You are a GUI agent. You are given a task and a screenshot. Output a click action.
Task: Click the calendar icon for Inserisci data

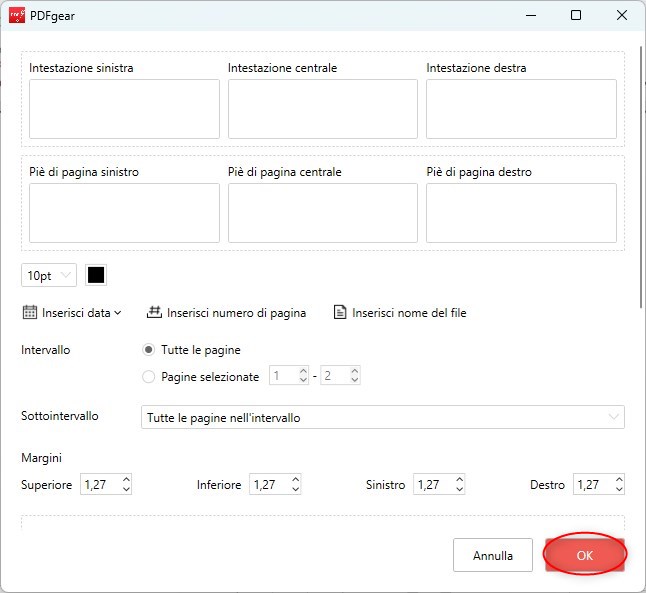pyautogui.click(x=29, y=312)
